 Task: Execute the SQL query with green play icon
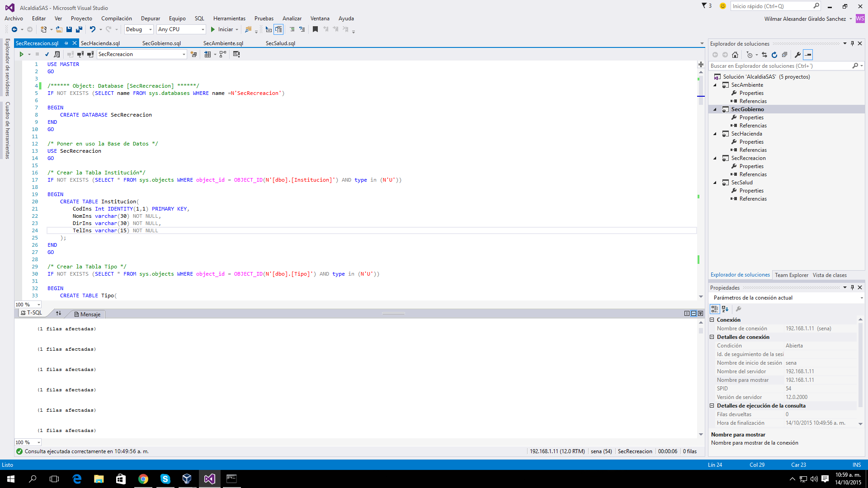click(21, 54)
